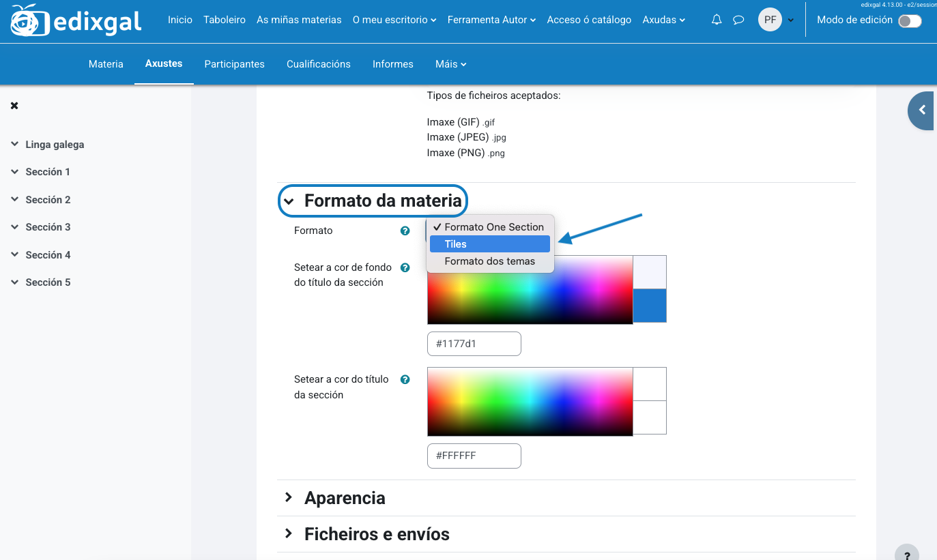
Task: Click the PF user avatar
Action: click(x=770, y=20)
